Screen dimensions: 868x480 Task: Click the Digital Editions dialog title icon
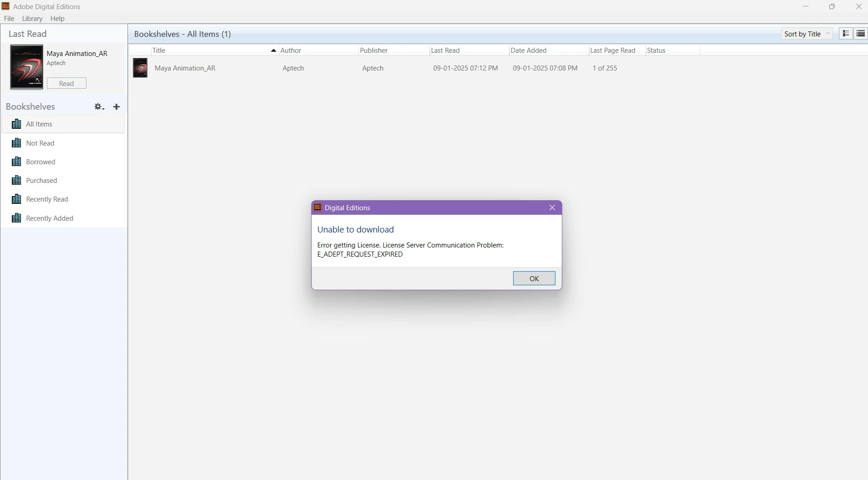[x=318, y=207]
